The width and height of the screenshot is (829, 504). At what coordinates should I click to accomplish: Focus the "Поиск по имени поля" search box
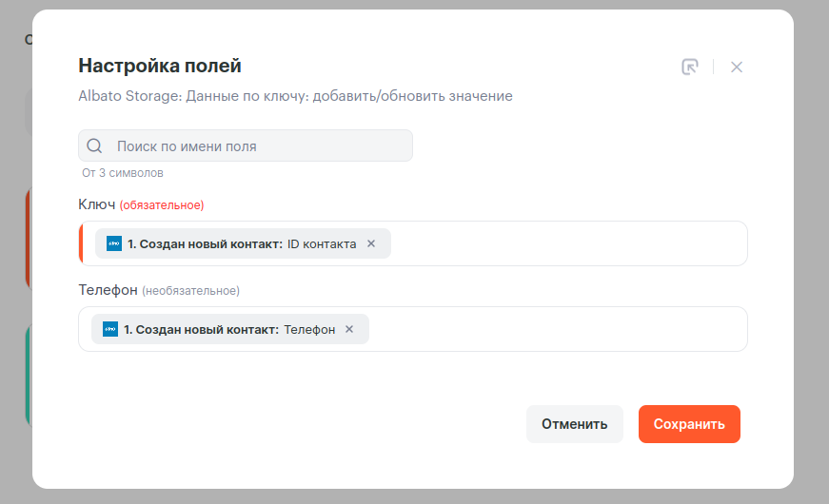pyautogui.click(x=257, y=146)
